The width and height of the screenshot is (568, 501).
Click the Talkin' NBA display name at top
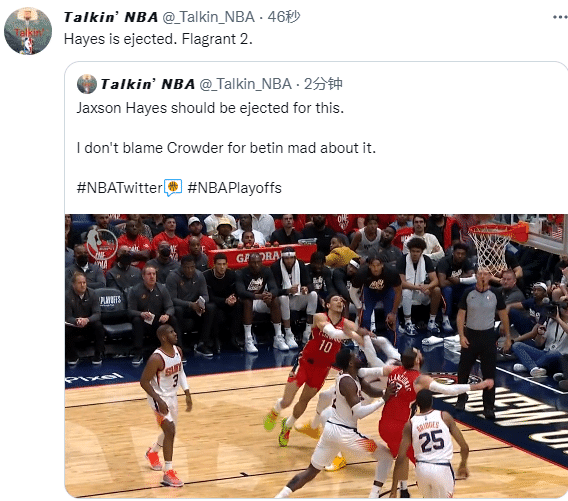click(111, 17)
